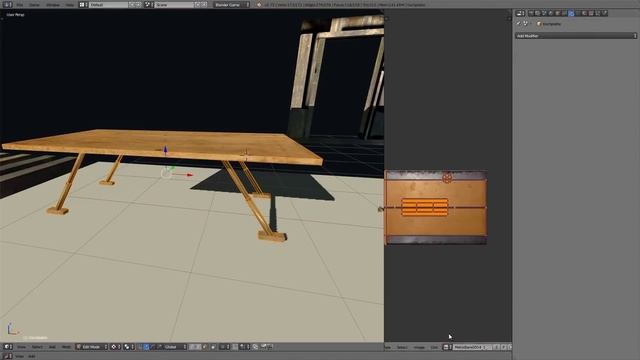
Task: Enable the translate manipulator
Action: point(146,347)
